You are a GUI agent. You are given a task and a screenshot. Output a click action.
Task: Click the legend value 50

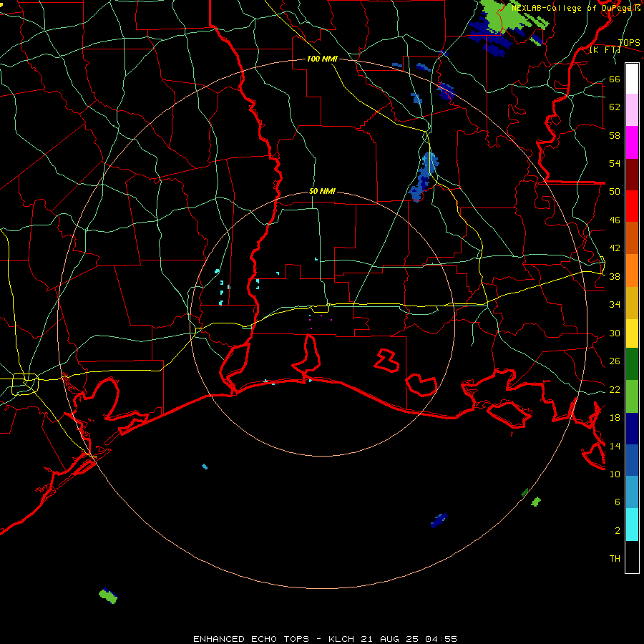pyautogui.click(x=615, y=191)
